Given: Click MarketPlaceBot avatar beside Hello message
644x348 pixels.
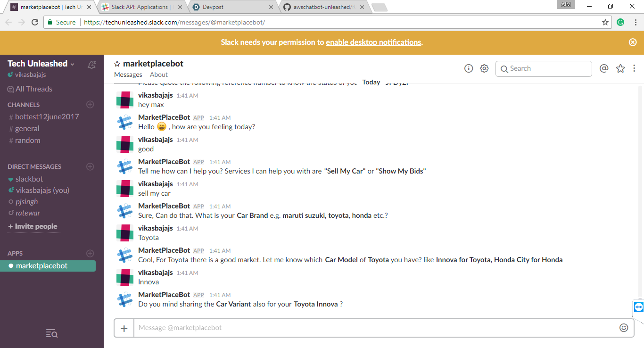Looking at the screenshot, I should 124,122.
